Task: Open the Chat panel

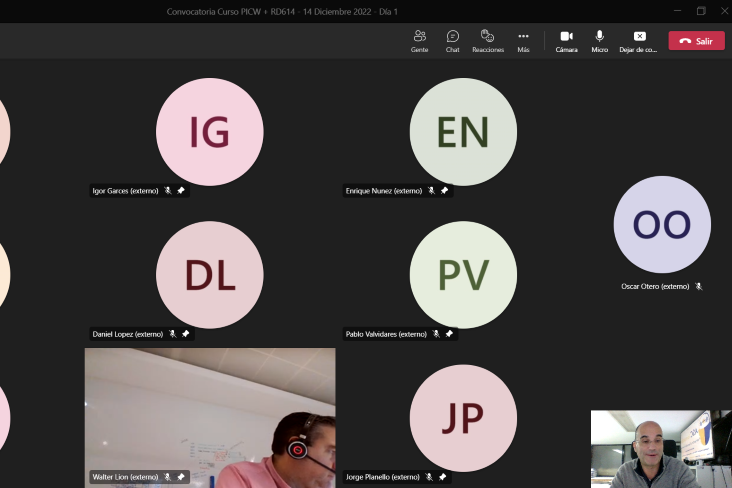Action: [452, 41]
